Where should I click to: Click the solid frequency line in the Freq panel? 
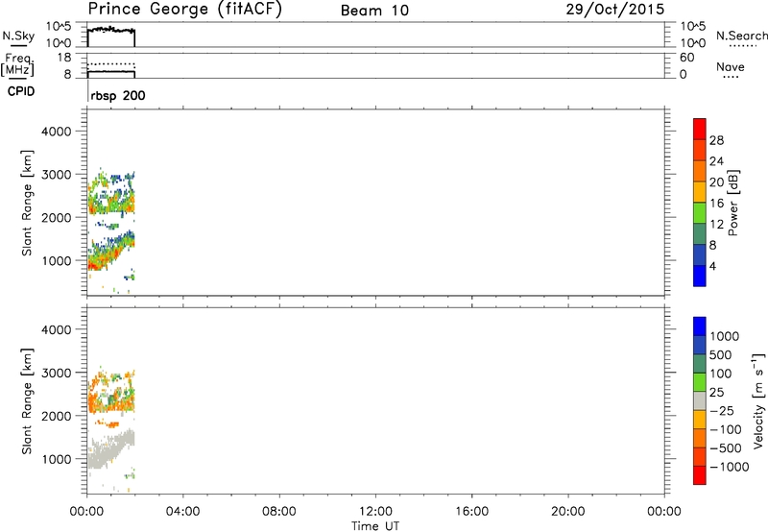111,71
